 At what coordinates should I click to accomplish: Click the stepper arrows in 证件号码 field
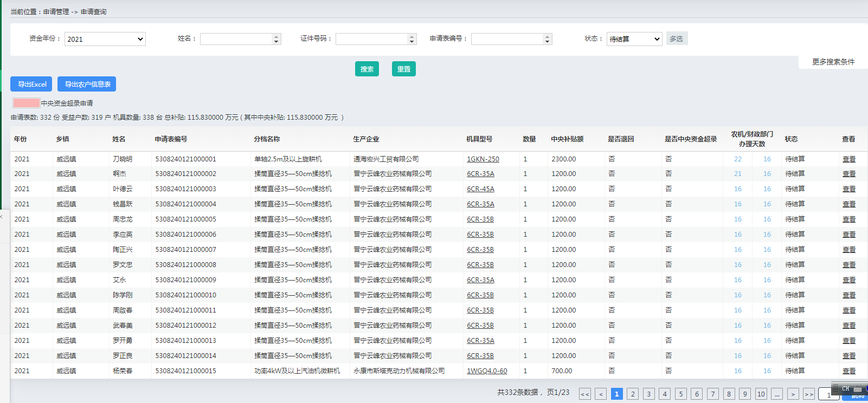click(x=412, y=39)
